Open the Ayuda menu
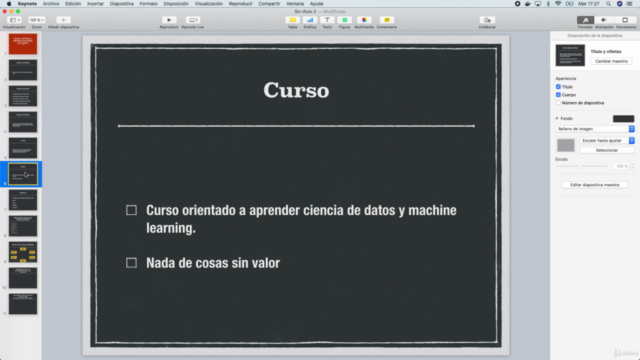This screenshot has height=360, width=640. pyautogui.click(x=316, y=4)
